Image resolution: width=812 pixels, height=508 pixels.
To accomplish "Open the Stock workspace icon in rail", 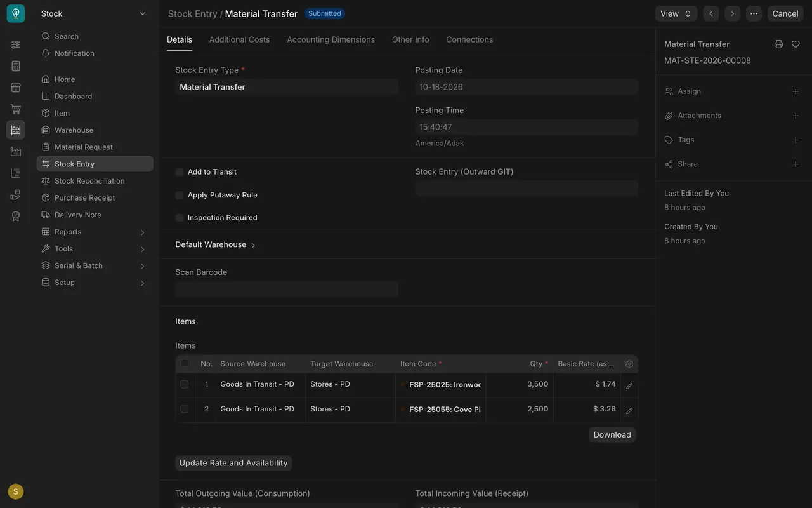I will pos(16,130).
